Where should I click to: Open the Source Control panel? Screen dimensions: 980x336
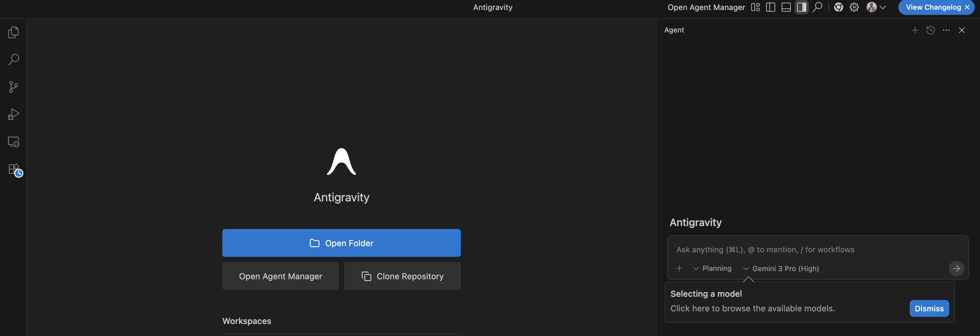click(x=14, y=87)
